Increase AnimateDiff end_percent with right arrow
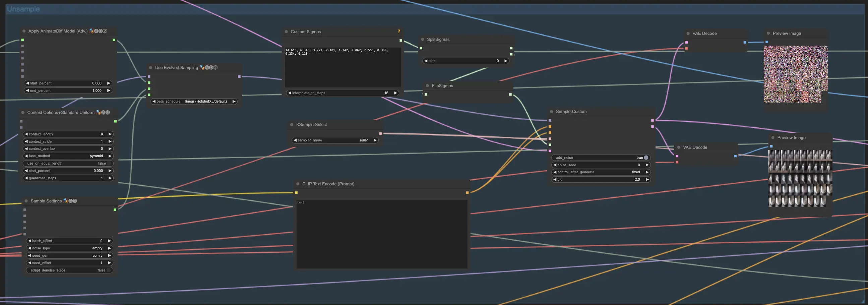 109,90
